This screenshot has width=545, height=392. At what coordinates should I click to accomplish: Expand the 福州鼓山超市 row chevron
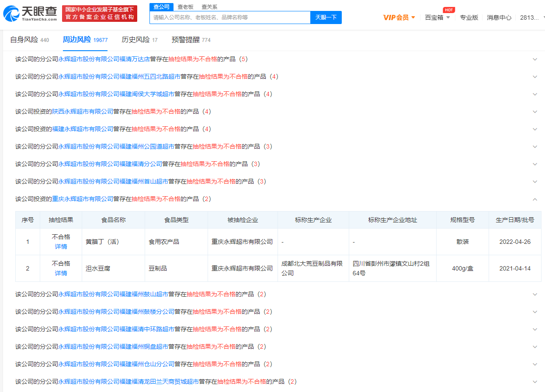click(535, 294)
